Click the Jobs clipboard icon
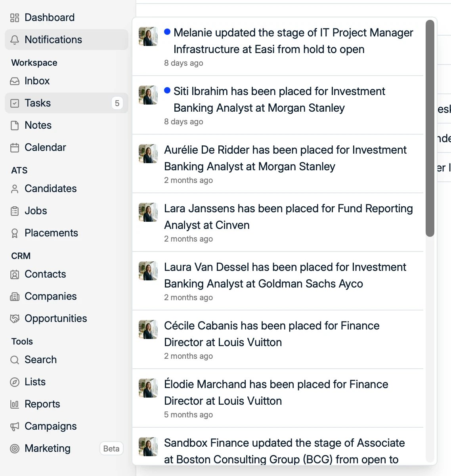 (15, 211)
